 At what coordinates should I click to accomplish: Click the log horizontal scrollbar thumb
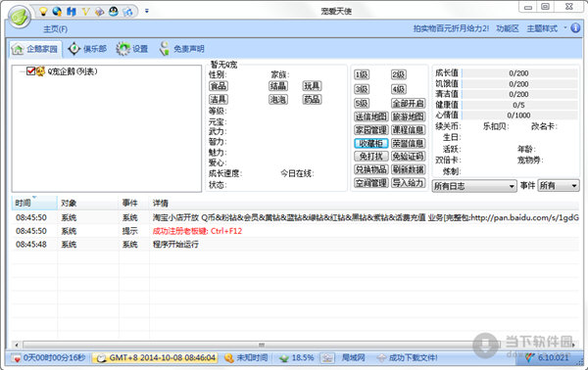(x=262, y=345)
